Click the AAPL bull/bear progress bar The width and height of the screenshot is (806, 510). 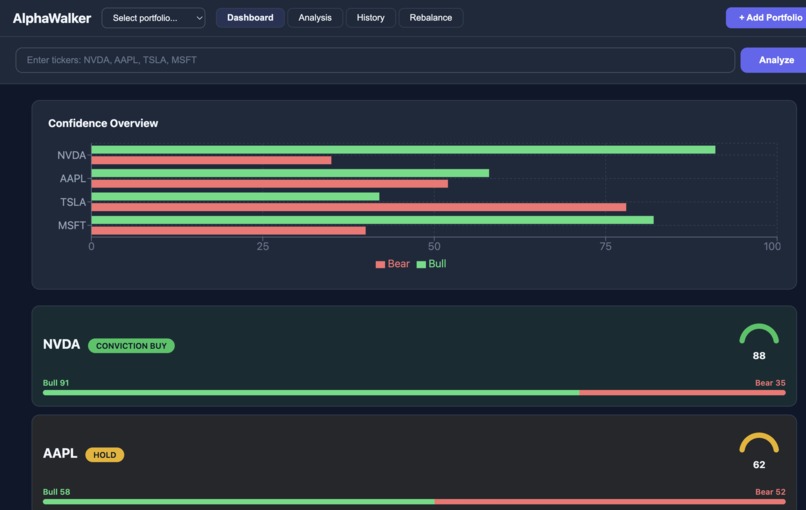tap(414, 502)
